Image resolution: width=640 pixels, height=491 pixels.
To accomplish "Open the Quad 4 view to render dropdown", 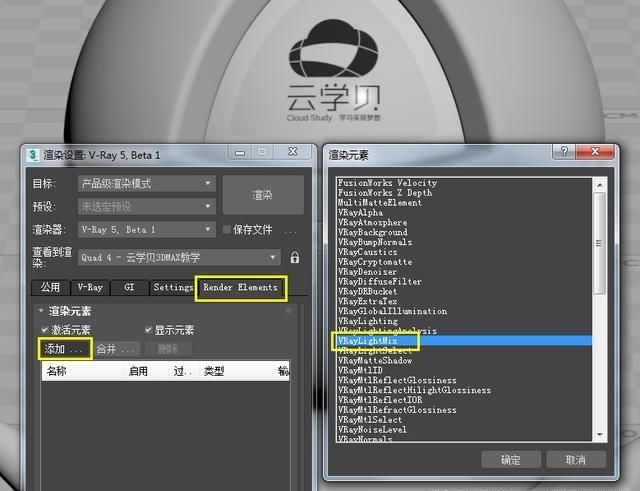I will (179, 258).
